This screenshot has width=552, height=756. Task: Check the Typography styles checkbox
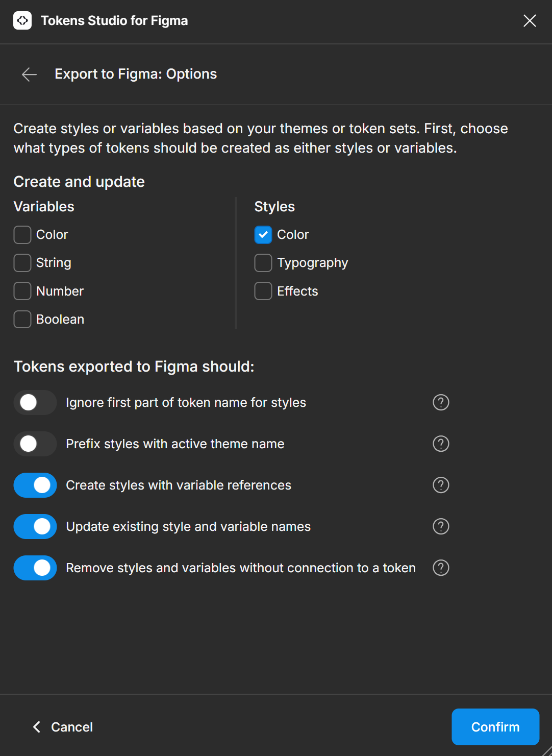pos(263,263)
